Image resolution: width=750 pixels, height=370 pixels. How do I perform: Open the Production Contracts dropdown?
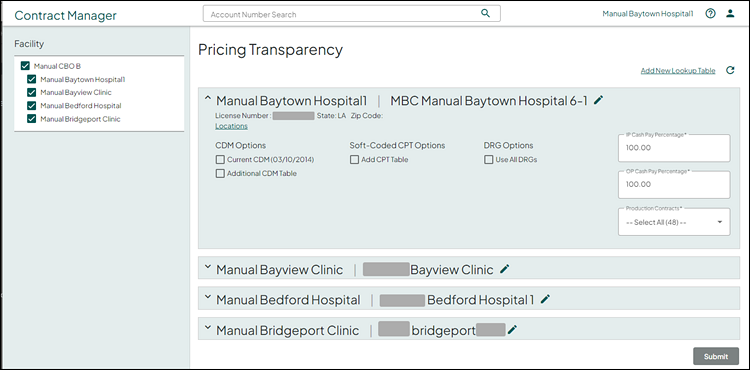point(674,222)
